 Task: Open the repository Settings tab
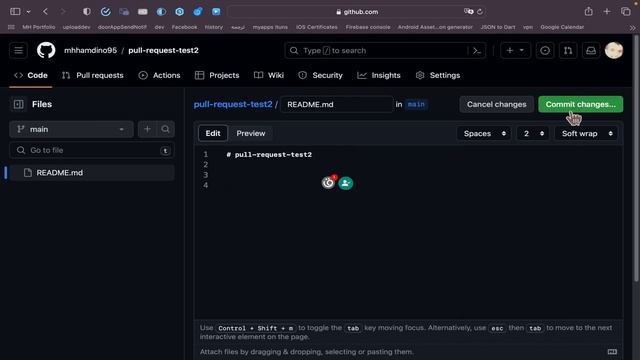tap(438, 75)
